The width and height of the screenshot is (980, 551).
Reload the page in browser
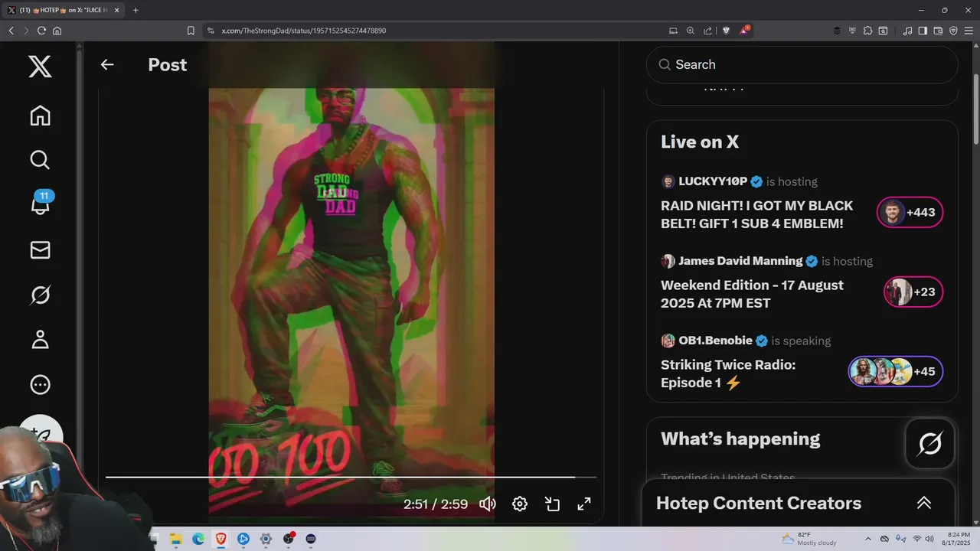click(41, 31)
